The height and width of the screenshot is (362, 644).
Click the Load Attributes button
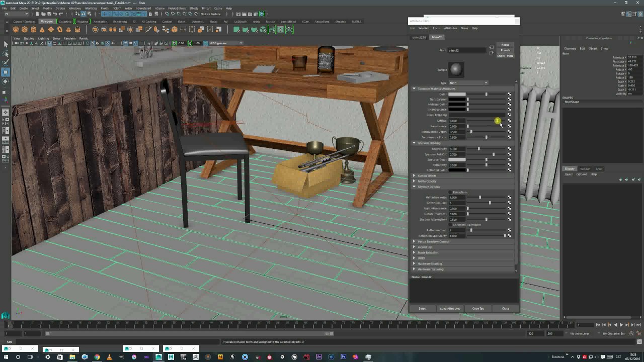[450, 308]
